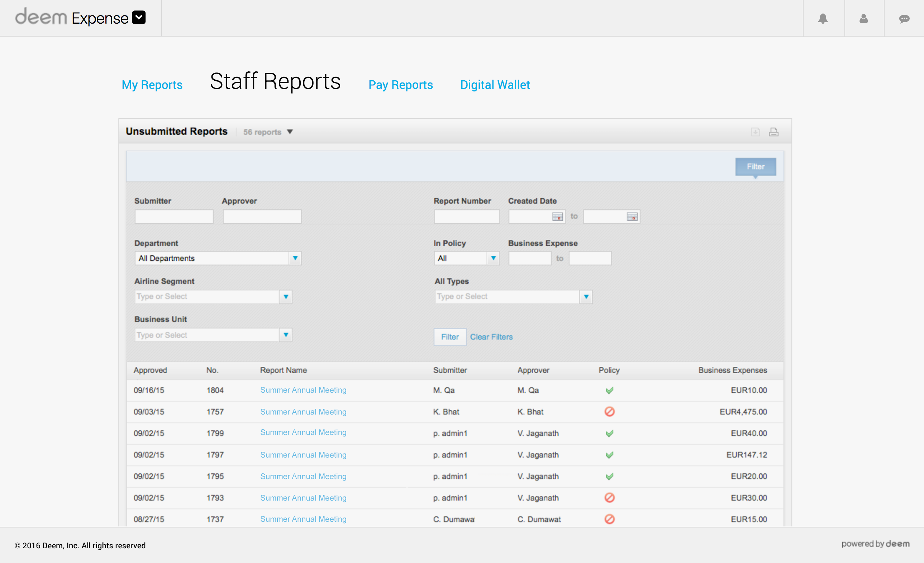Open the chat bubble icon
Viewport: 924px width, 563px height.
904,19
